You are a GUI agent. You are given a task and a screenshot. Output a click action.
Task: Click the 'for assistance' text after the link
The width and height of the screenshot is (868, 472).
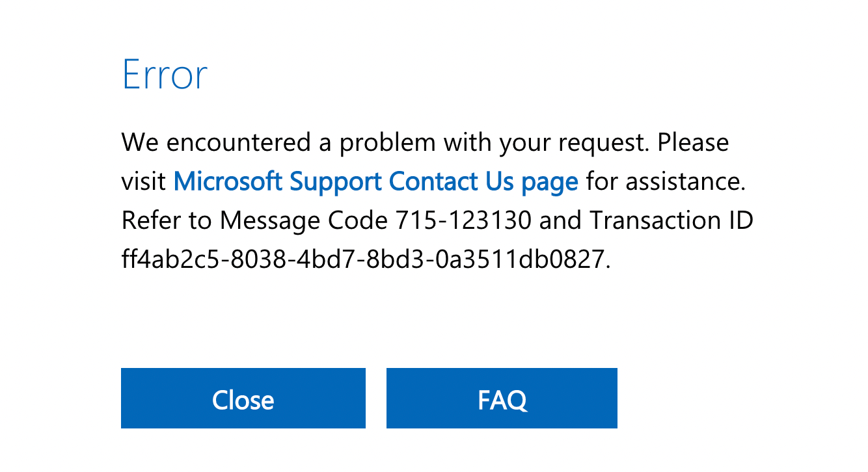pyautogui.click(x=666, y=181)
